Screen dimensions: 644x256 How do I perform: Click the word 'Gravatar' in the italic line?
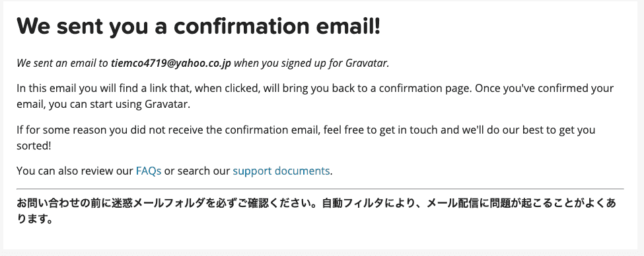(x=367, y=64)
